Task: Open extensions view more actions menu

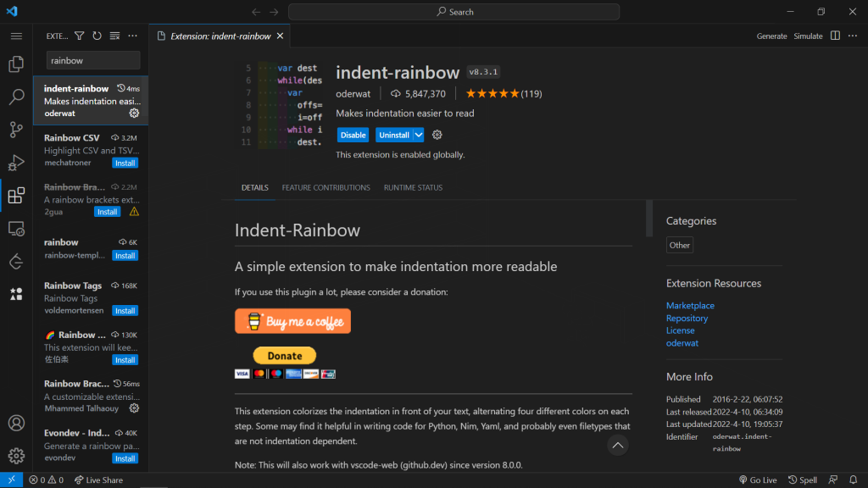Action: [x=133, y=36]
